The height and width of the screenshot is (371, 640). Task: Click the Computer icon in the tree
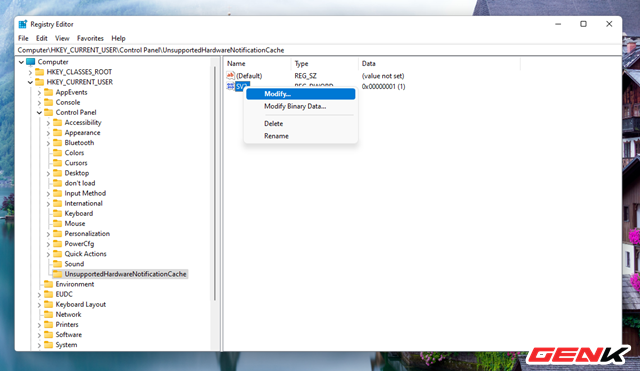[x=31, y=62]
